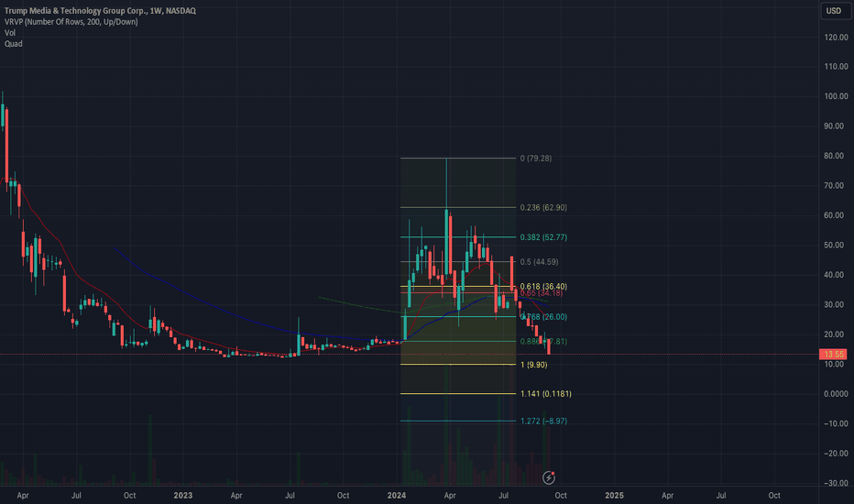Screen dimensions: 854x504
Task: Click the USD currency button
Action: click(835, 11)
